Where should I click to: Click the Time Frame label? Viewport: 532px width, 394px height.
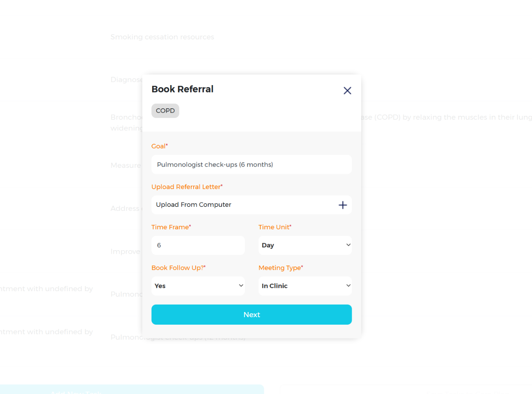[x=171, y=227]
